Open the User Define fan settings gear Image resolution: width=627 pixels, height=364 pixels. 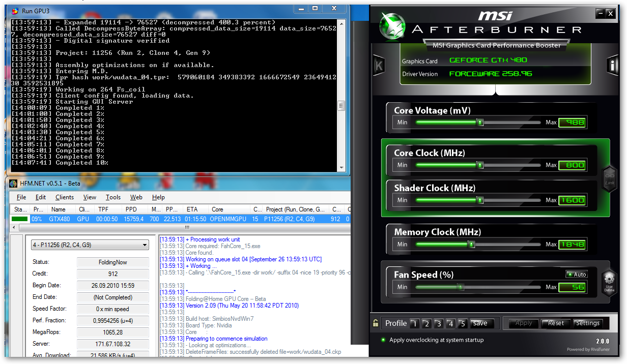609,283
